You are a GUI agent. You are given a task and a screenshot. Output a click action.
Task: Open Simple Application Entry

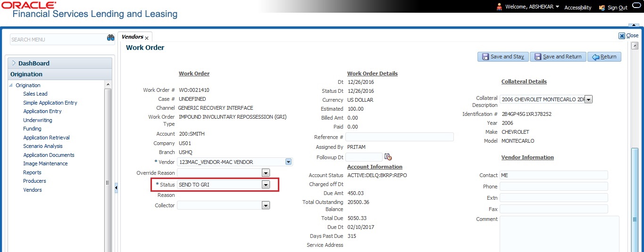point(50,103)
